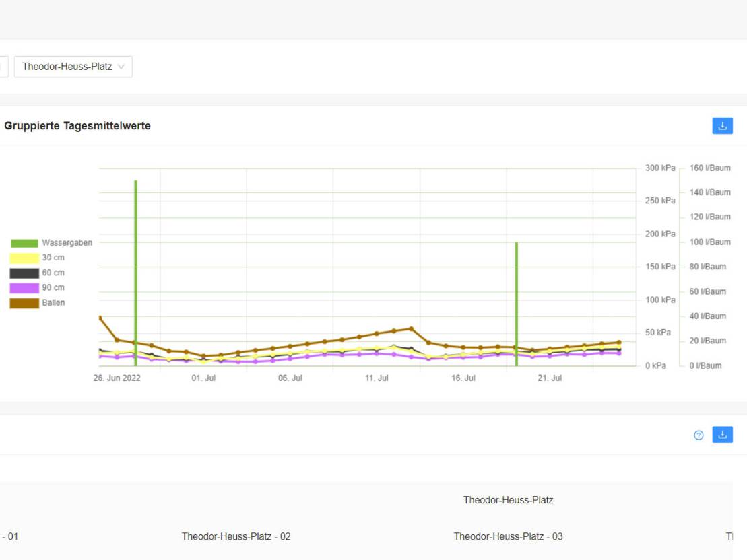Click the Gruppierte Tagesmittelwerte chart title
Screen dimensions: 747x560
tap(77, 126)
